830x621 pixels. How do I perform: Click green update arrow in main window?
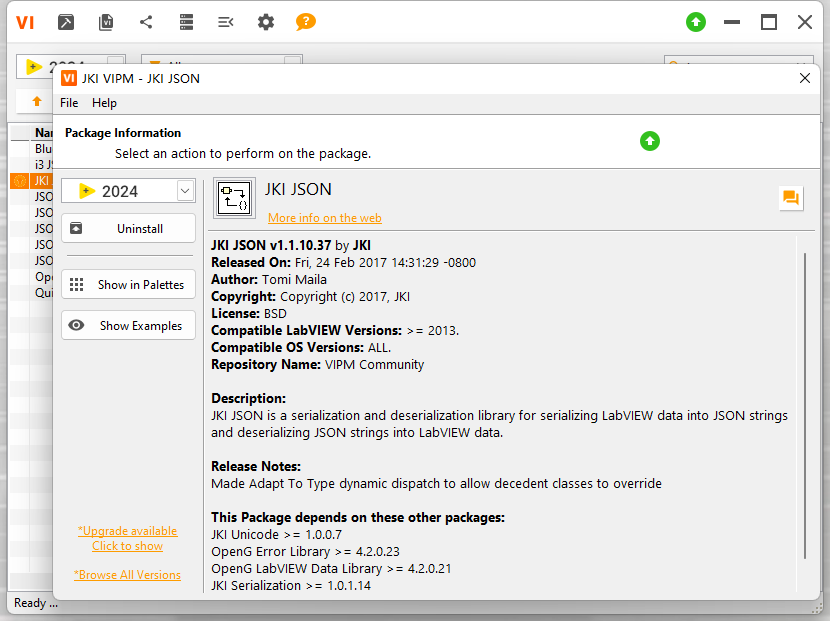click(696, 22)
